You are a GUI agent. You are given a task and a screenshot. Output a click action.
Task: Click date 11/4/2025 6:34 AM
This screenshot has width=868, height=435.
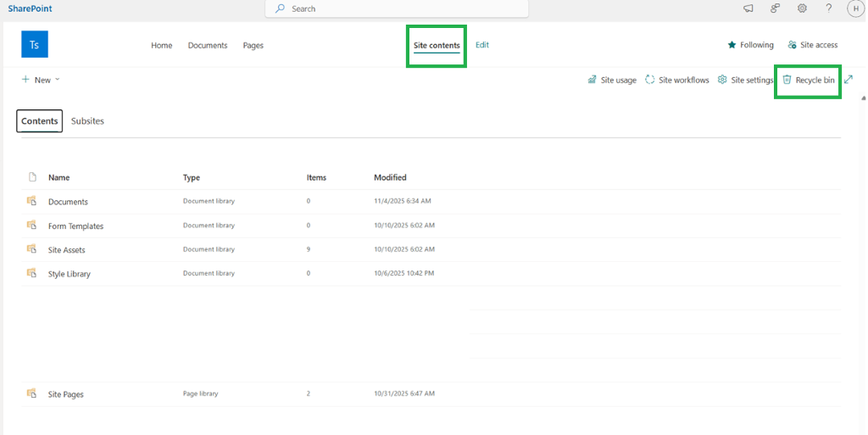click(x=402, y=201)
